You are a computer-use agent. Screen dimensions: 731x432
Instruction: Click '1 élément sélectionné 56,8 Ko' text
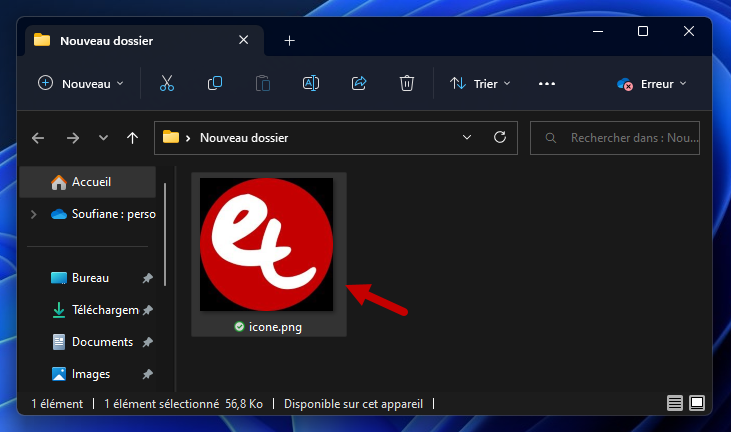183,404
